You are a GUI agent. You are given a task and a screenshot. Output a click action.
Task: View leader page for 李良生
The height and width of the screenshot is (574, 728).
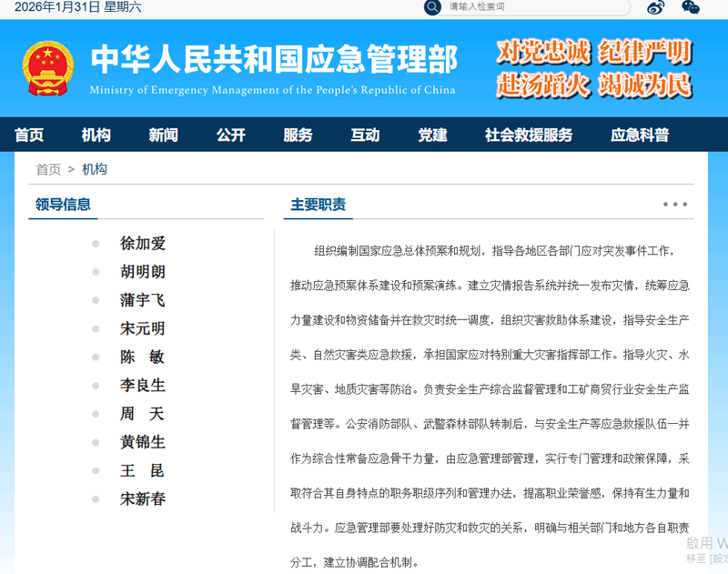[x=143, y=386]
